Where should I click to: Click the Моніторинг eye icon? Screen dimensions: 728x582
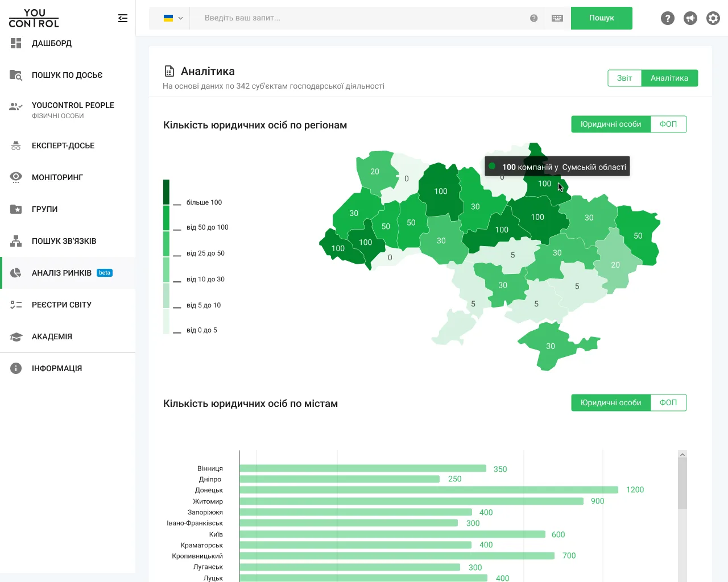tap(16, 177)
